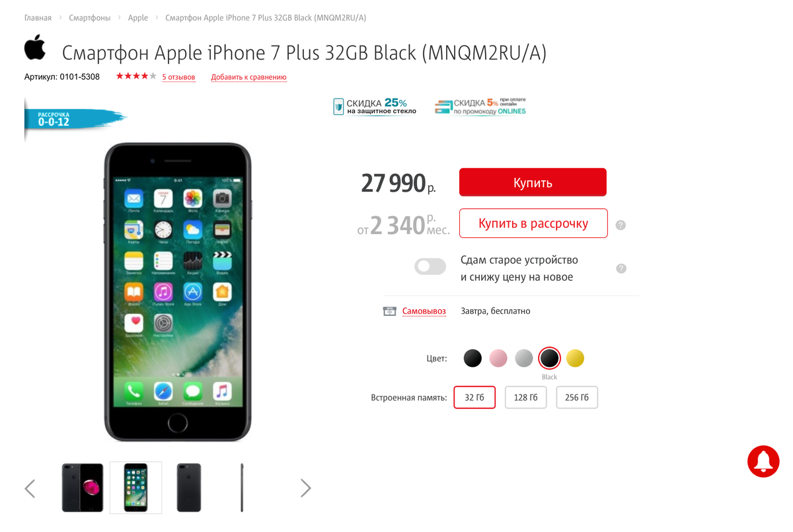Select the back view phone thumbnail

coord(189,488)
